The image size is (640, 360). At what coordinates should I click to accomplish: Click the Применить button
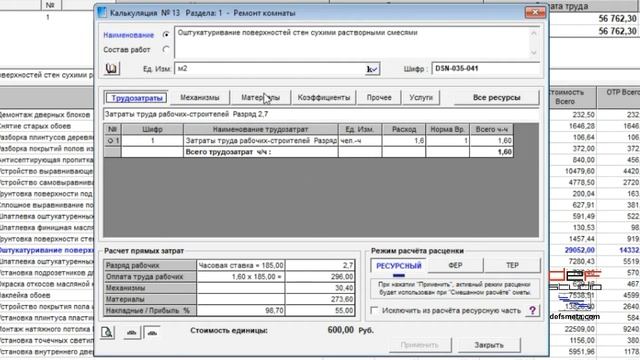coord(420,345)
